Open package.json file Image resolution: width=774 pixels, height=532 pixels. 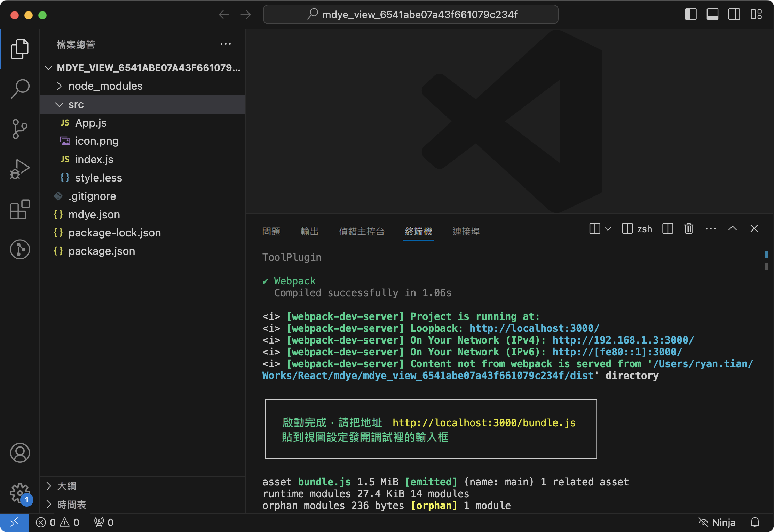(142, 251)
